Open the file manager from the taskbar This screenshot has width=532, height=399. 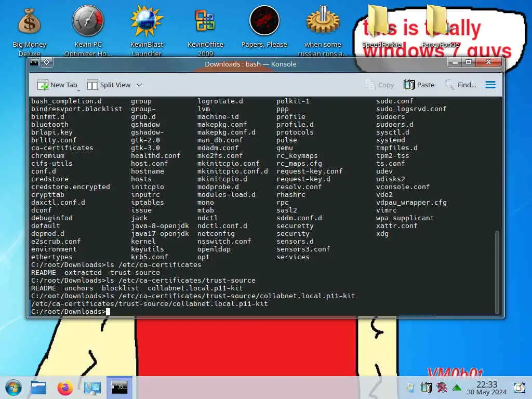(x=38, y=388)
